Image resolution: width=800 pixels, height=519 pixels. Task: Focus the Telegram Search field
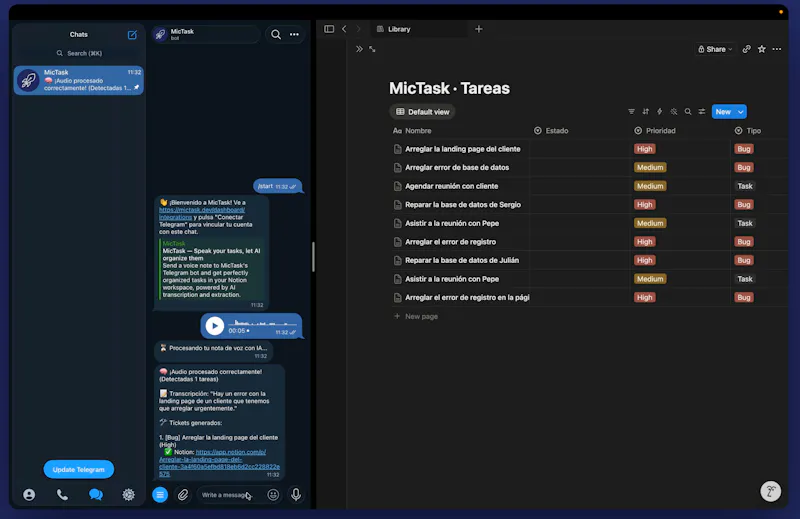[x=79, y=53]
